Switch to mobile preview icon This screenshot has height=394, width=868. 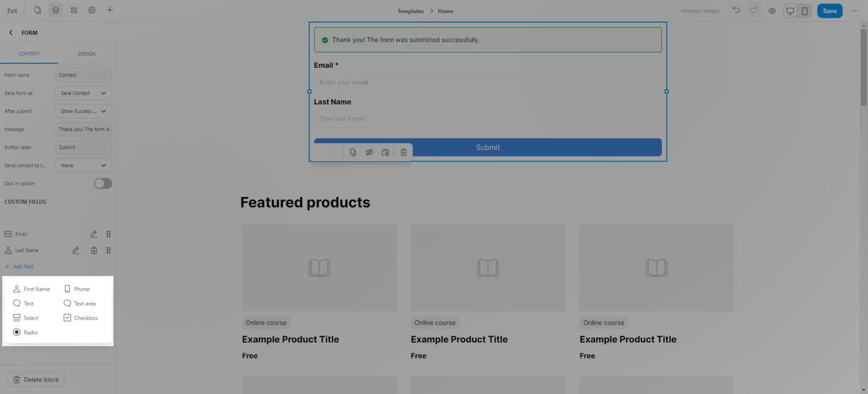(805, 11)
